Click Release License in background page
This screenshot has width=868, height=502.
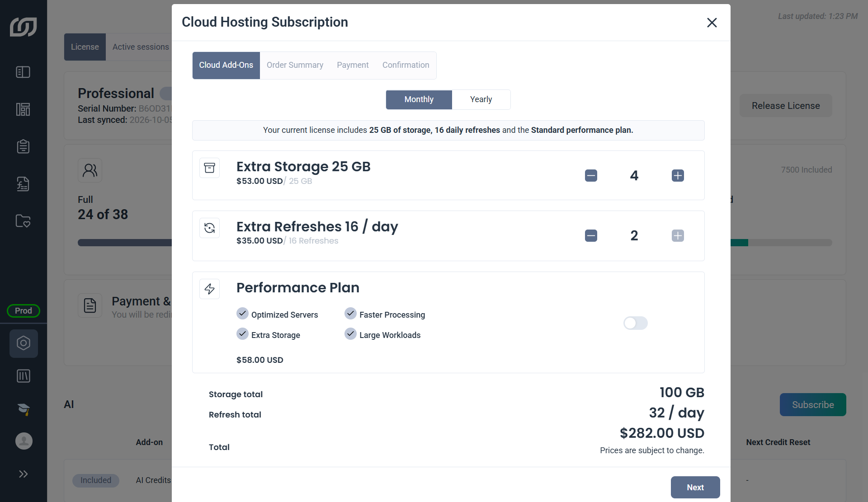[x=786, y=106]
